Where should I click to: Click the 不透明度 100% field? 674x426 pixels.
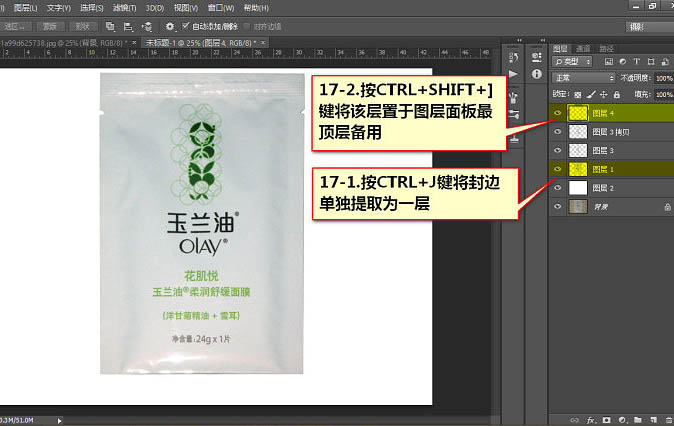[x=664, y=78]
